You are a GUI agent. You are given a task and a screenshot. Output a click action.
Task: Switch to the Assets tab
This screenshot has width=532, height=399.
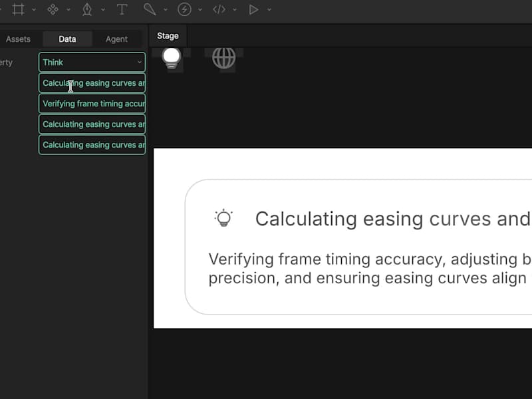18,39
